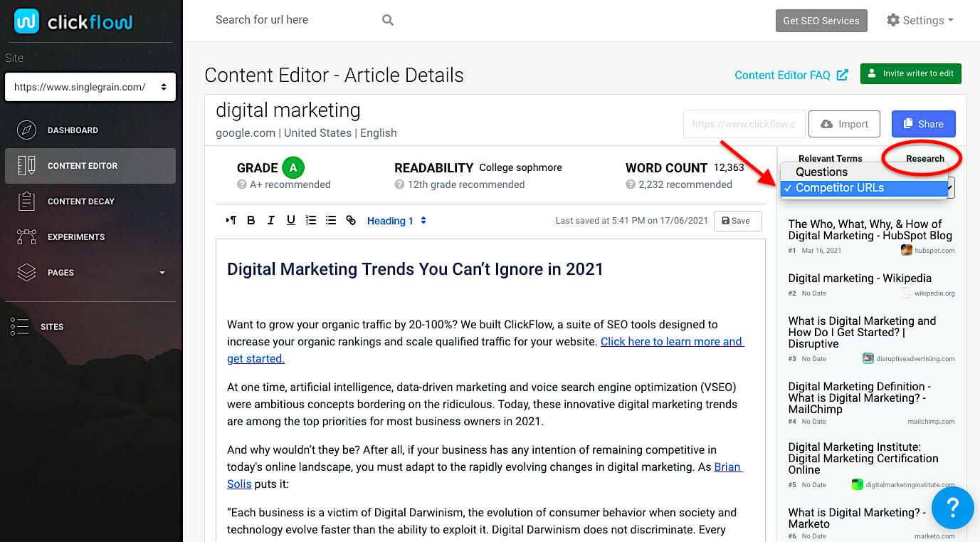Click the Get SEO Services button
Image resolution: width=980 pixels, height=542 pixels.
[821, 21]
